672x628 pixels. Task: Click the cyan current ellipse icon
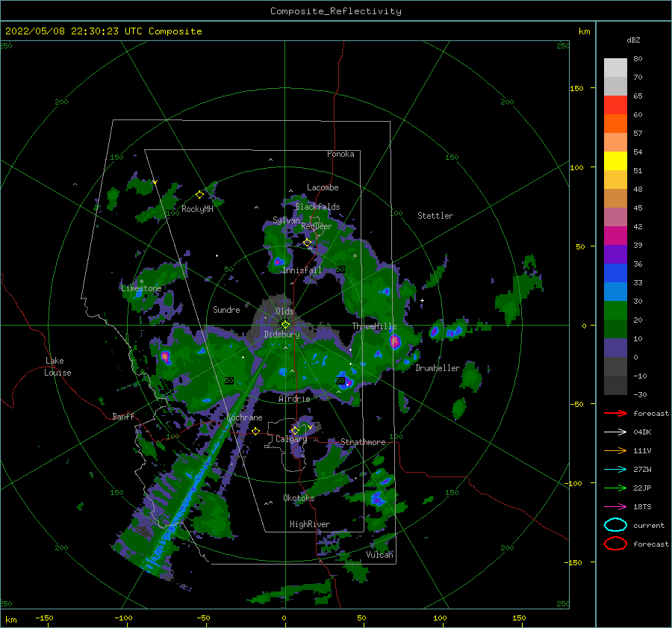(615, 525)
